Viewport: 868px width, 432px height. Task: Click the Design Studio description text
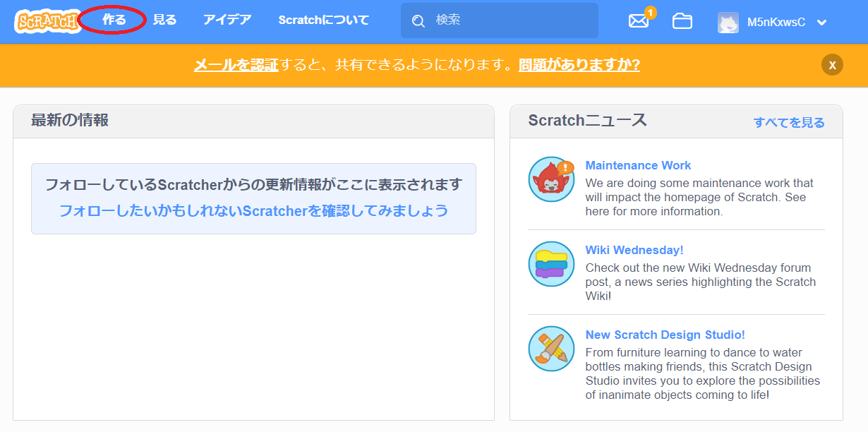pos(703,373)
